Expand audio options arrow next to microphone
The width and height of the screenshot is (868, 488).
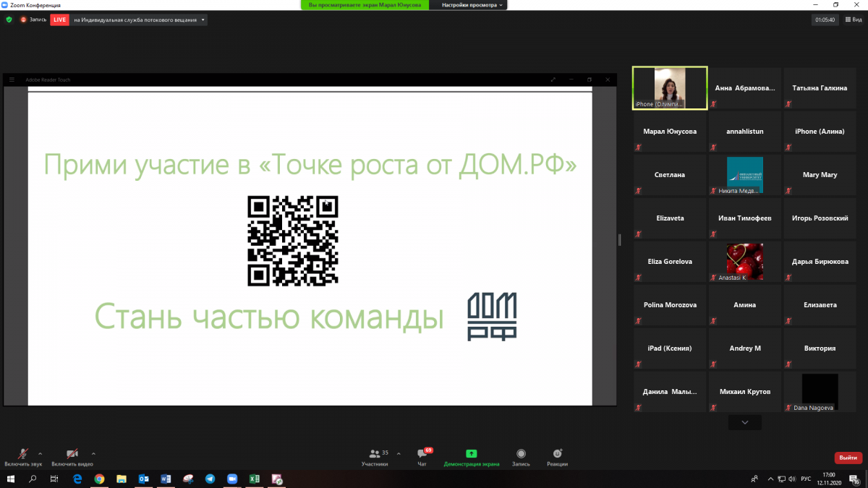pos(40,453)
